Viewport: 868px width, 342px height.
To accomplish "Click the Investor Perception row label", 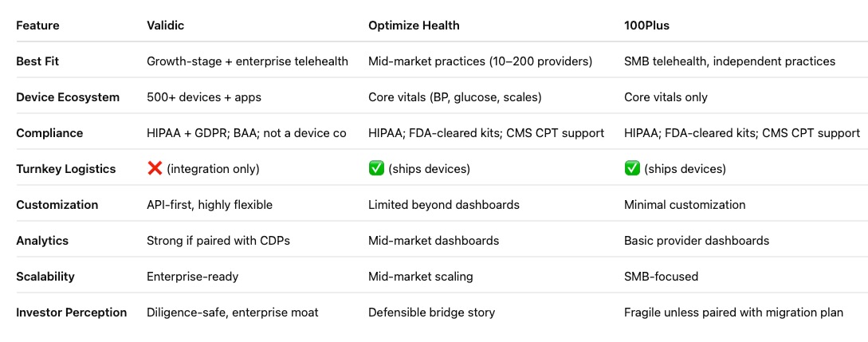I will 72,313.
